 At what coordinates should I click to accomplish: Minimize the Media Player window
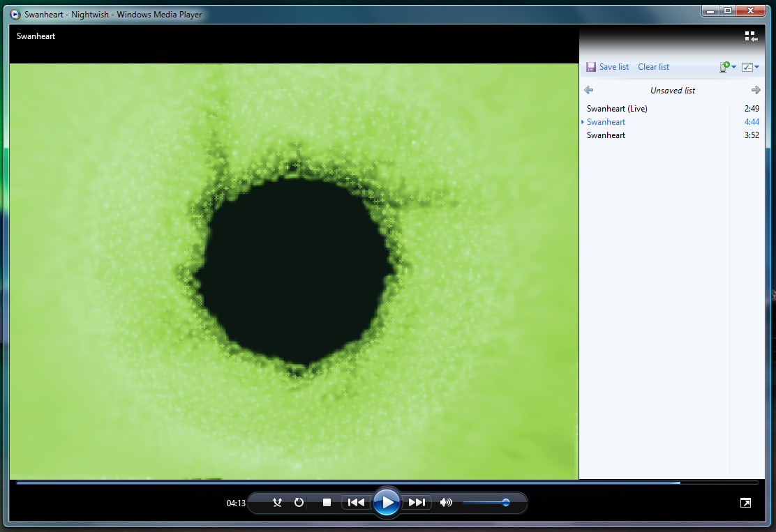tap(710, 10)
